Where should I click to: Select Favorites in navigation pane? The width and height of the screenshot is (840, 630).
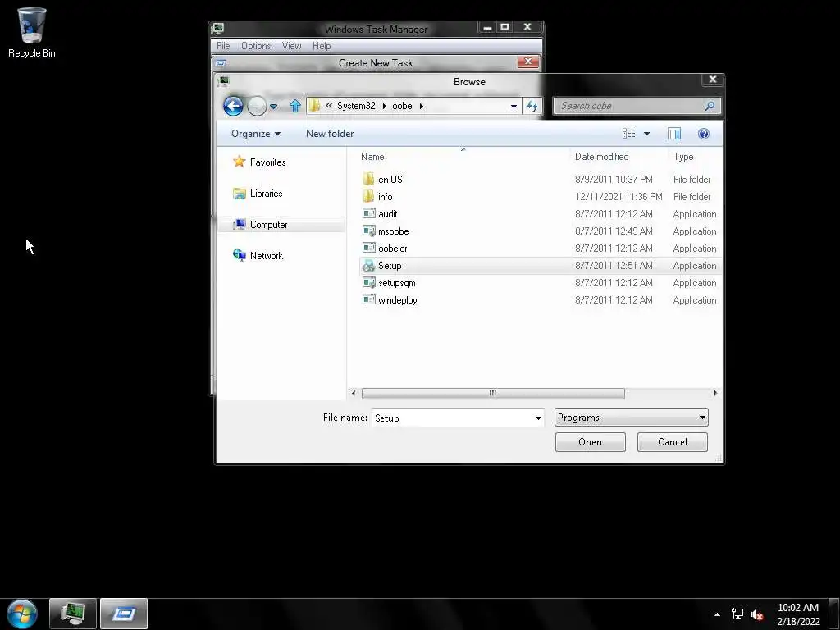[x=268, y=162]
